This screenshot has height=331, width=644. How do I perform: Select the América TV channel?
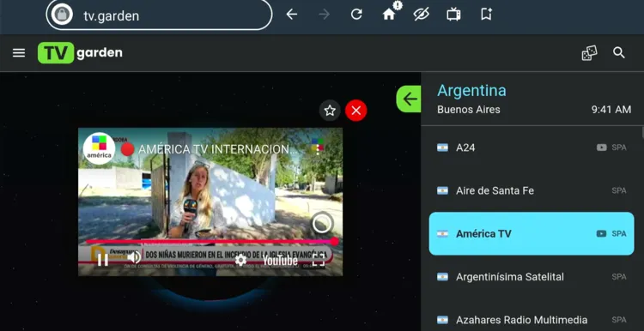tap(532, 234)
